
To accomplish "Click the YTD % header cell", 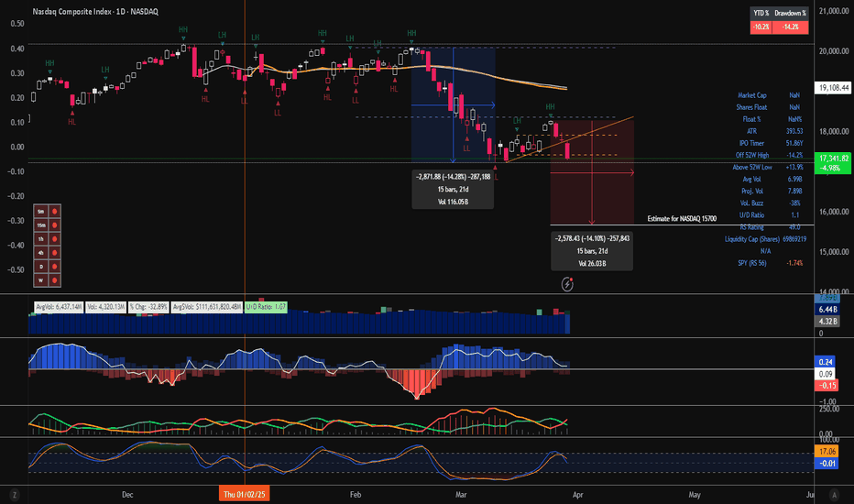I will click(x=761, y=13).
